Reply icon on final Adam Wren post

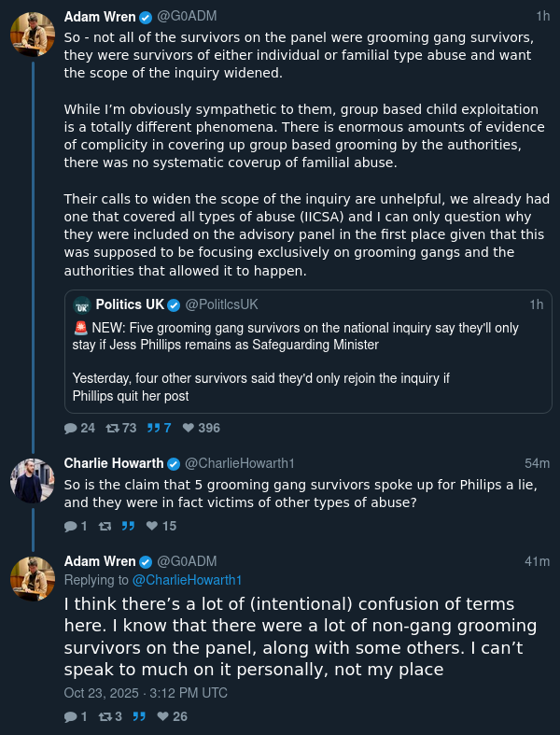[x=71, y=716]
